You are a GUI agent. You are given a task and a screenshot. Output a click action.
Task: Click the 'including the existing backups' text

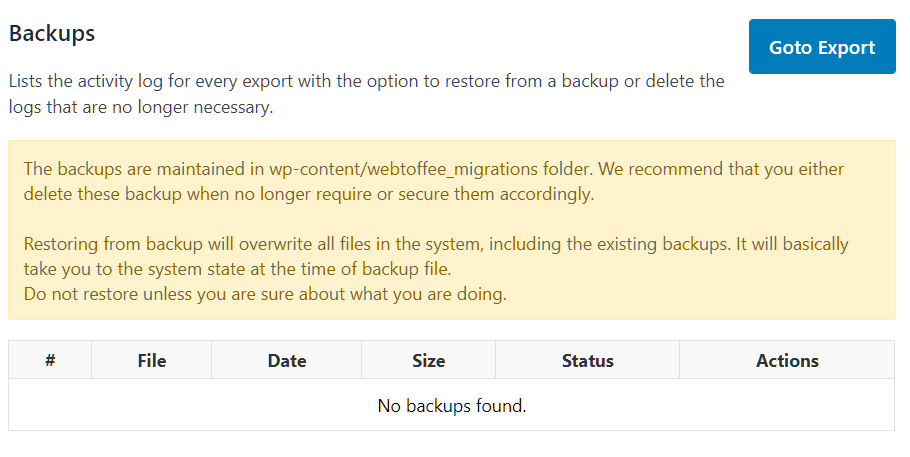[x=609, y=244]
